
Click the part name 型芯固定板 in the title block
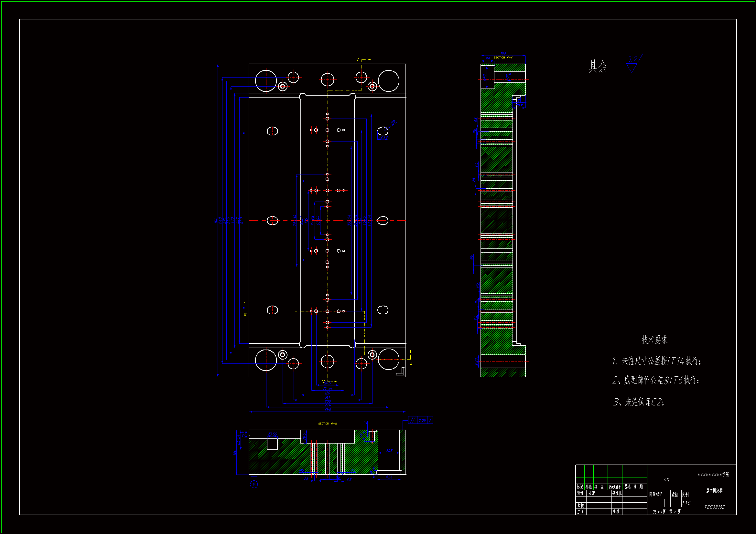coord(714,490)
